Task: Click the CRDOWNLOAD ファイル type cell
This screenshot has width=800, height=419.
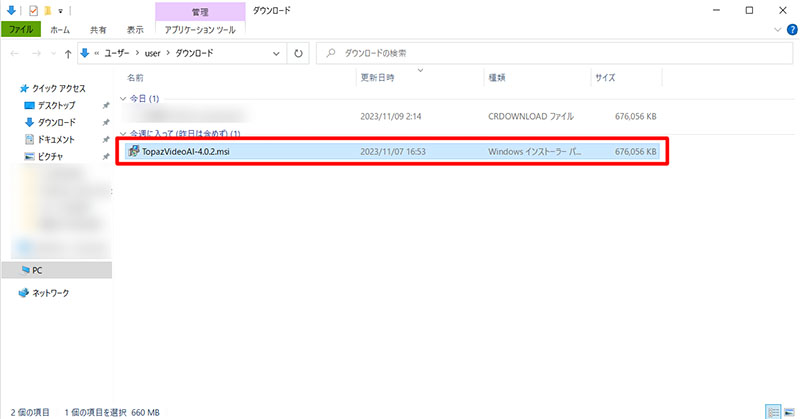Action: click(x=531, y=116)
